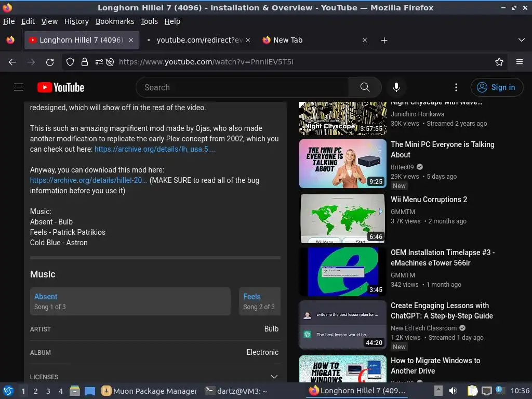Image resolution: width=532 pixels, height=399 pixels.
Task: Open the display tray icon
Action: tap(486, 391)
